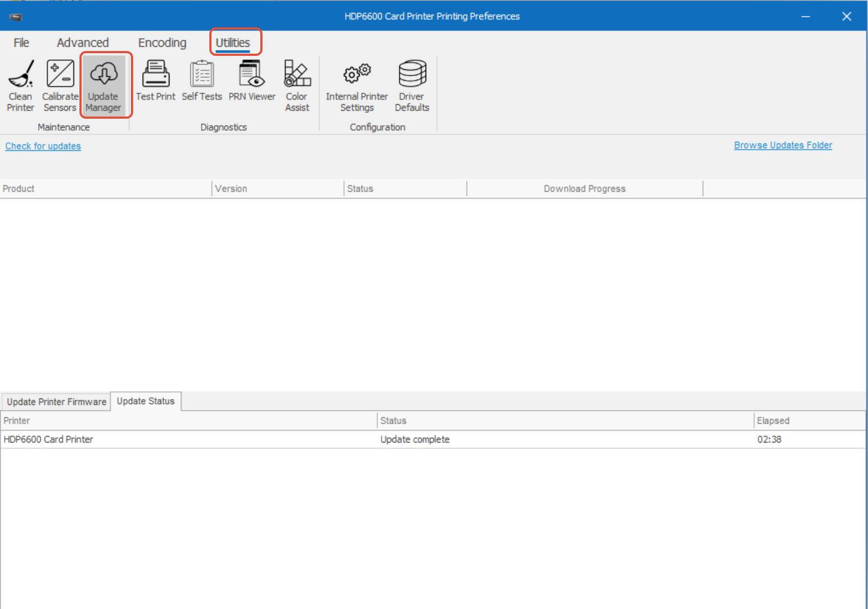This screenshot has width=868, height=609.
Task: Select the Utilities tab
Action: click(x=233, y=42)
